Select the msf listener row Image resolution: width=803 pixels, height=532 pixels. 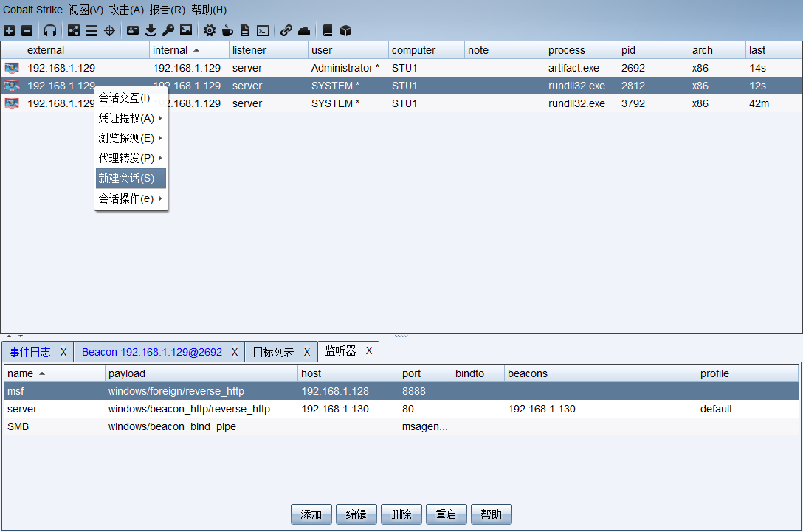[401, 391]
